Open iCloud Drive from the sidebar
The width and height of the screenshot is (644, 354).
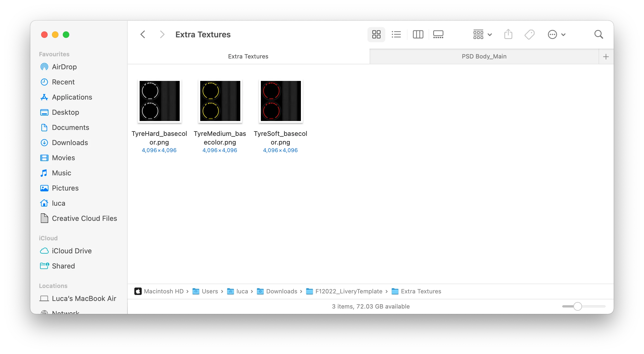point(71,251)
